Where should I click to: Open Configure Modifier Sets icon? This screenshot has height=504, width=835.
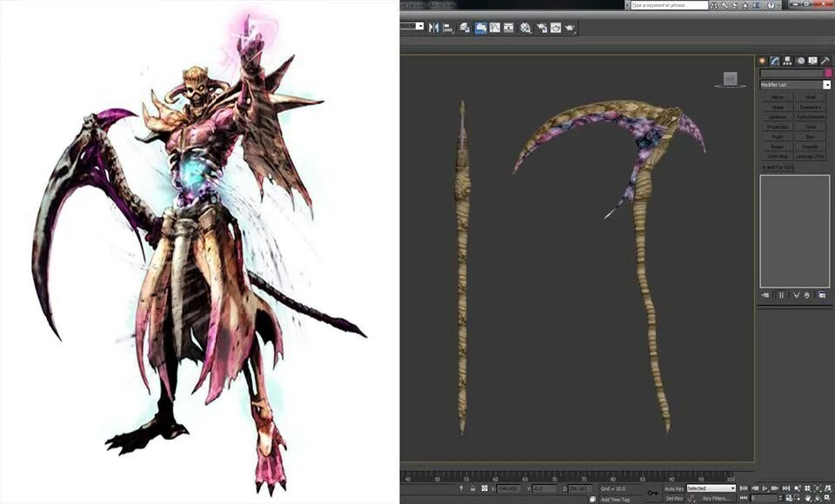[822, 295]
